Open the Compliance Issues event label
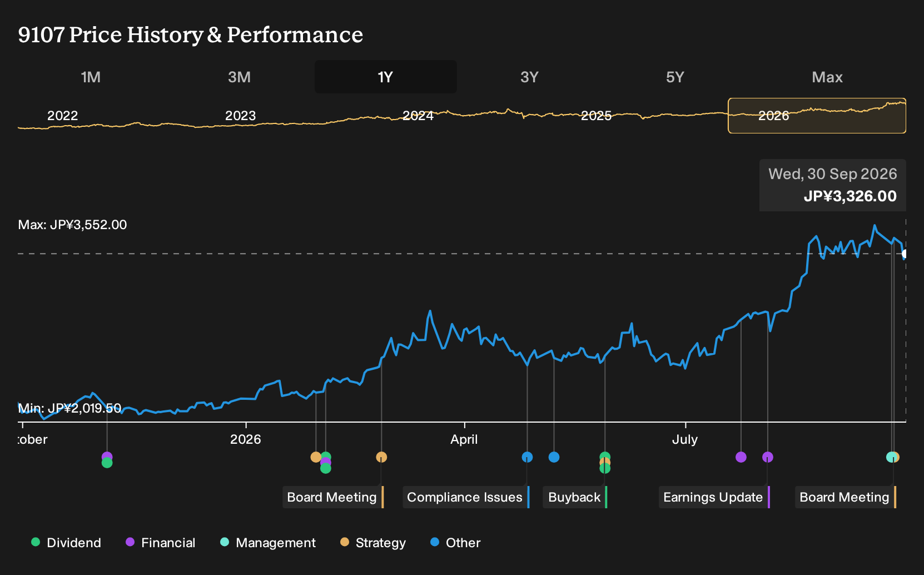924x575 pixels. coord(466,497)
